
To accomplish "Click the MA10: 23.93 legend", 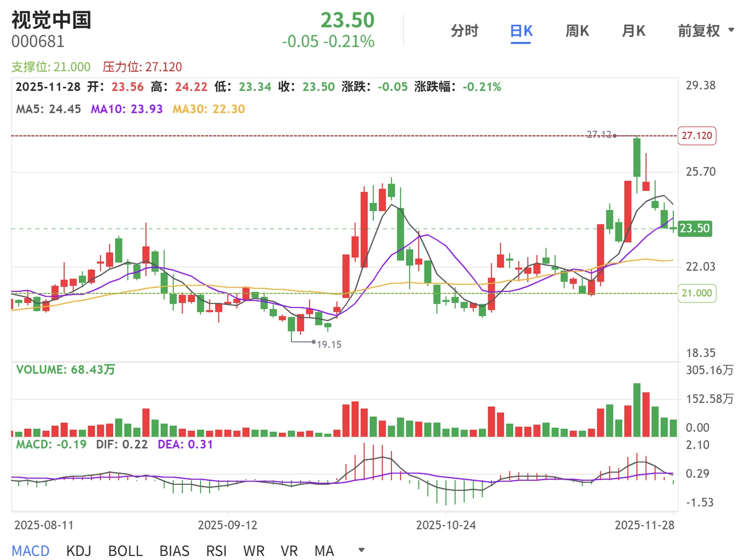I will (127, 109).
